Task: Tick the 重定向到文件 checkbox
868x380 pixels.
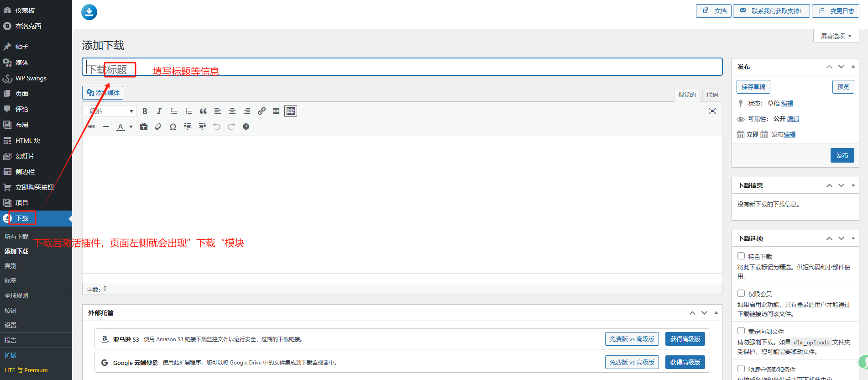Action: 741,331
